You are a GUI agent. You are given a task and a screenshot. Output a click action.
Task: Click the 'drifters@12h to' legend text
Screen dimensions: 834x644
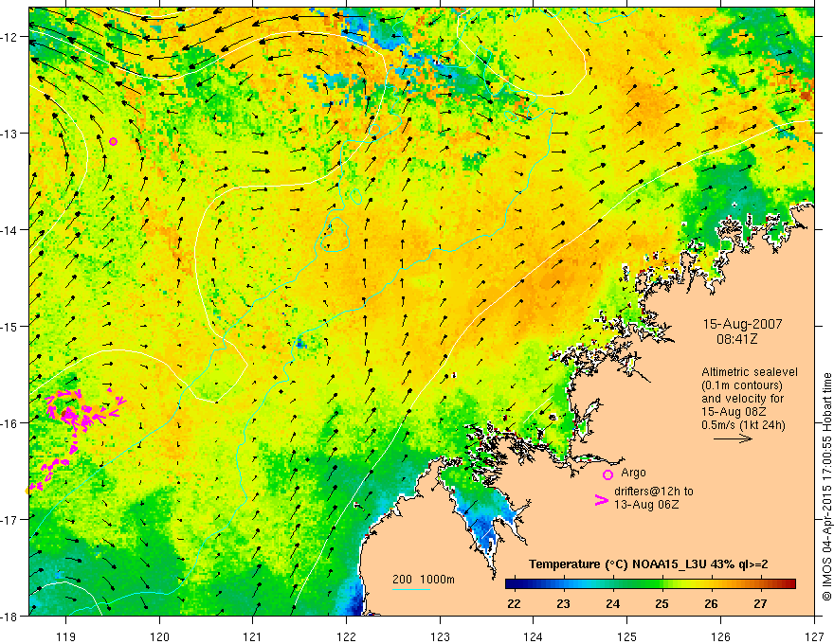point(654,492)
